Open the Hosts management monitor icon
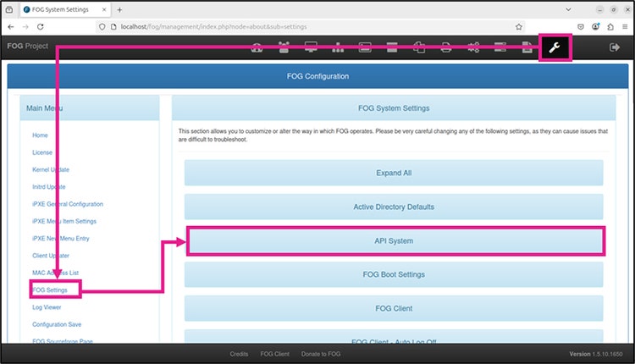 (x=311, y=47)
